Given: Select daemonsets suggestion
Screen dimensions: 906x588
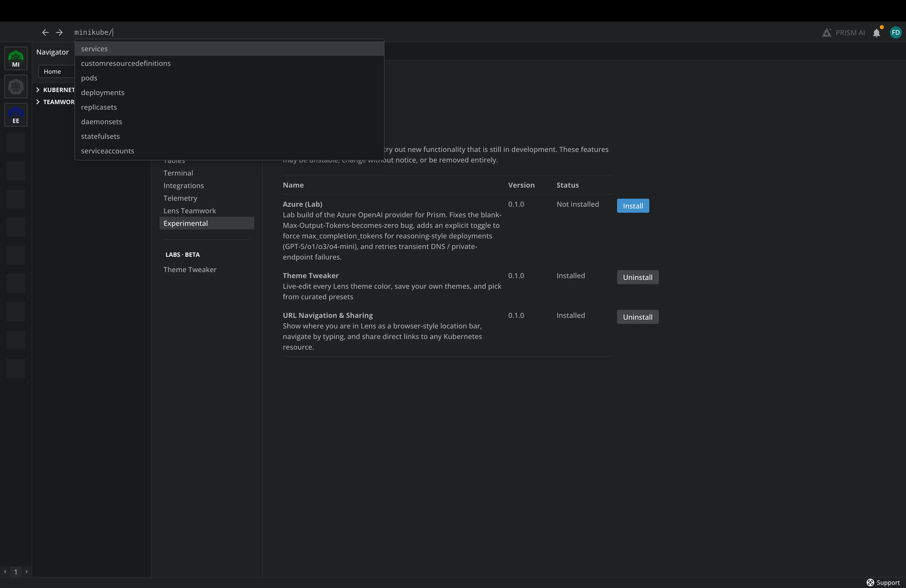Looking at the screenshot, I should coord(229,122).
